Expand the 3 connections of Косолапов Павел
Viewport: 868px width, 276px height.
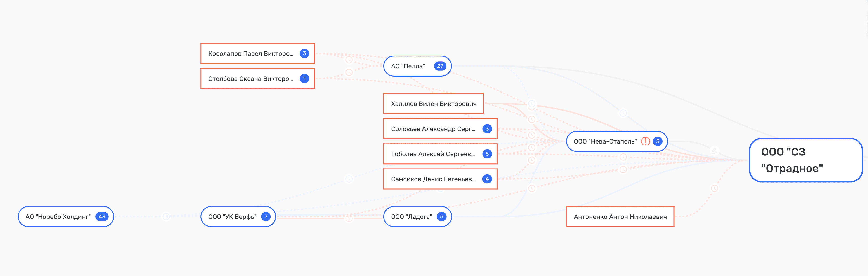coord(304,53)
